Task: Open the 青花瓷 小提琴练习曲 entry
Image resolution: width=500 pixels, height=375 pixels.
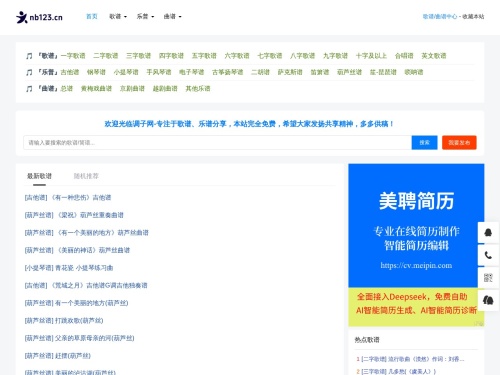Action: point(69,268)
